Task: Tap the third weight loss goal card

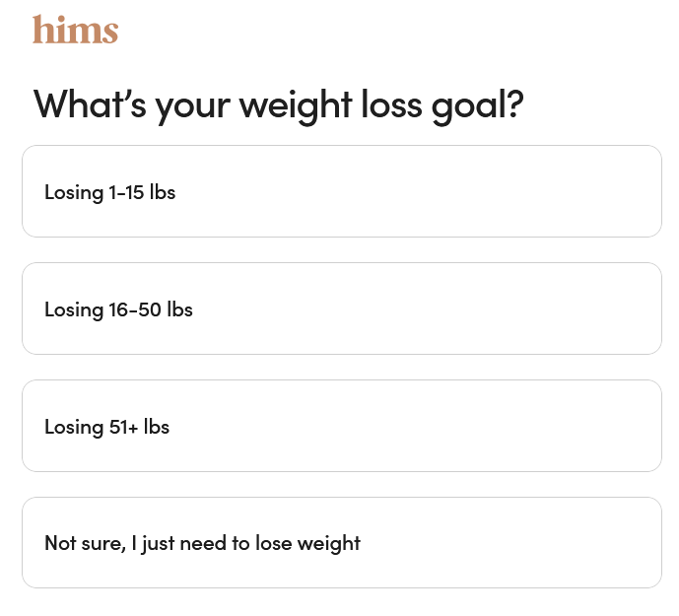Action: click(341, 426)
